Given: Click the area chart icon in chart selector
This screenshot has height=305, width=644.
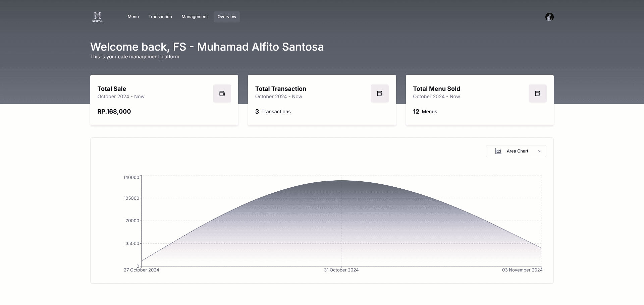Looking at the screenshot, I should pyautogui.click(x=498, y=151).
